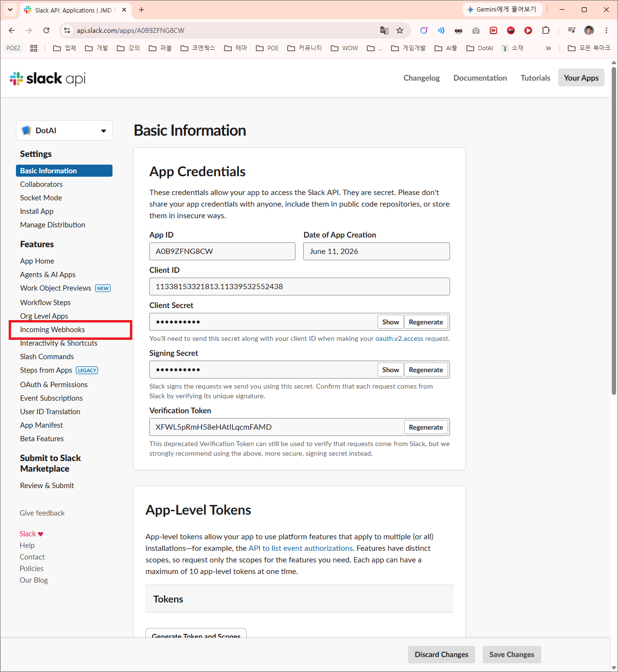Click the translate page icon

[384, 30]
